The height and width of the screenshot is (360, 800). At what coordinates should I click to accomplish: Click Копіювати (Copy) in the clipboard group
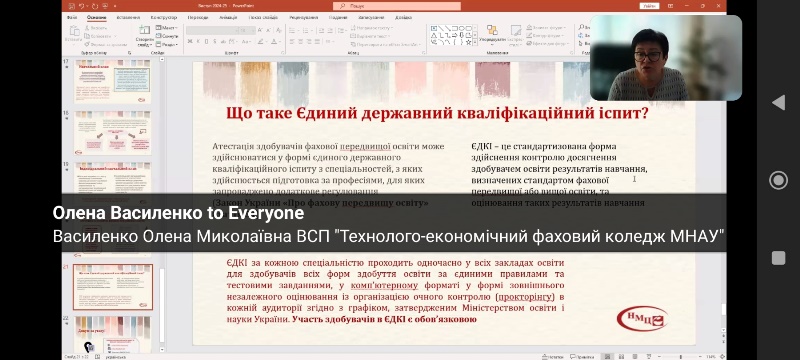click(x=98, y=36)
